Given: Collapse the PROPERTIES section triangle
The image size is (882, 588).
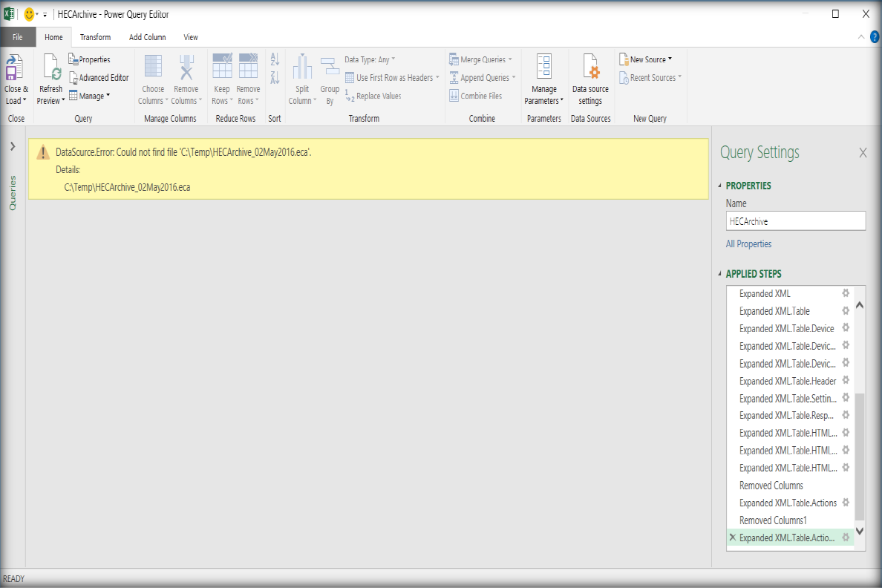Looking at the screenshot, I should tap(719, 186).
